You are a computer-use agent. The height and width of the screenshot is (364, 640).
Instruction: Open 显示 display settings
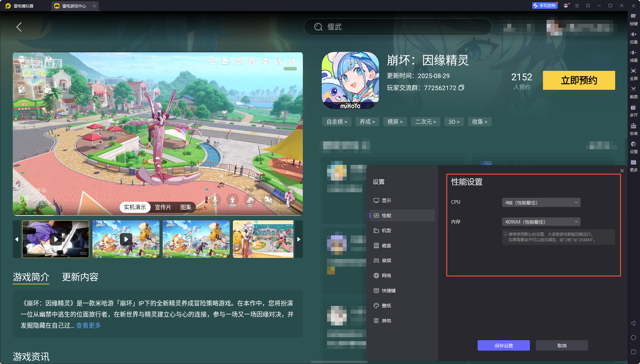tap(402, 200)
